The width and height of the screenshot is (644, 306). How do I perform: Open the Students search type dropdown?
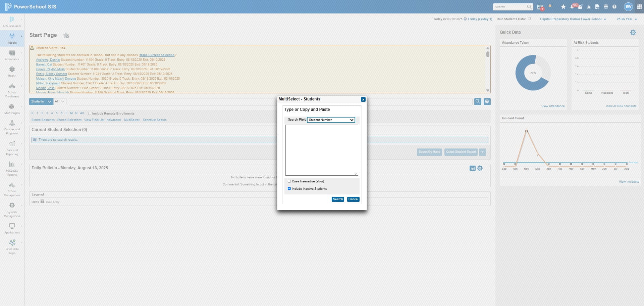(x=41, y=101)
